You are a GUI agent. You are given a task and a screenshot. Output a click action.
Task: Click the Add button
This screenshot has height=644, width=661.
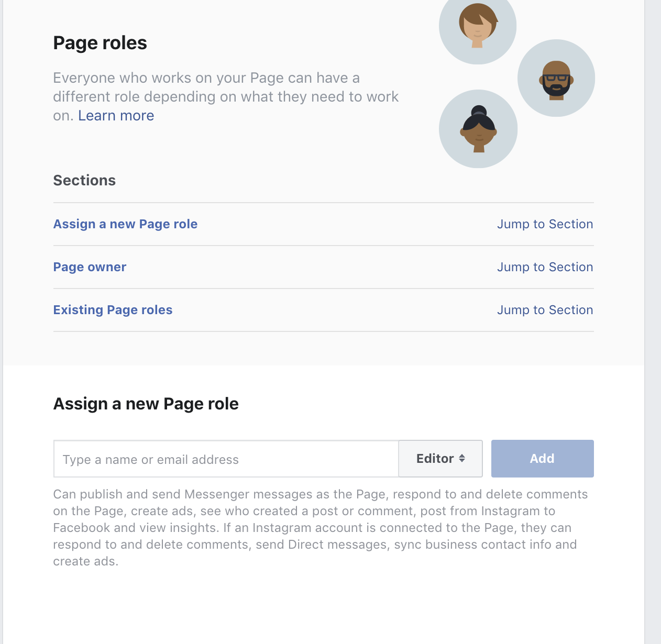coord(542,459)
